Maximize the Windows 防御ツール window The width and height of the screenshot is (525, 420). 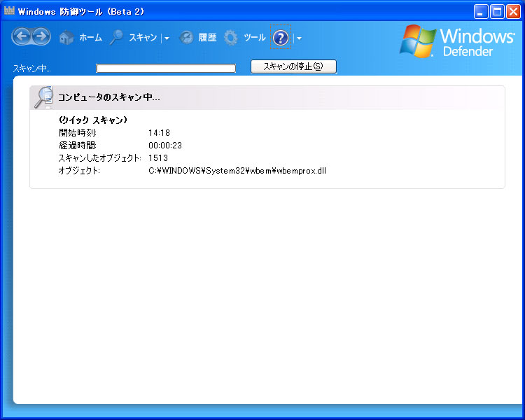[x=497, y=12]
